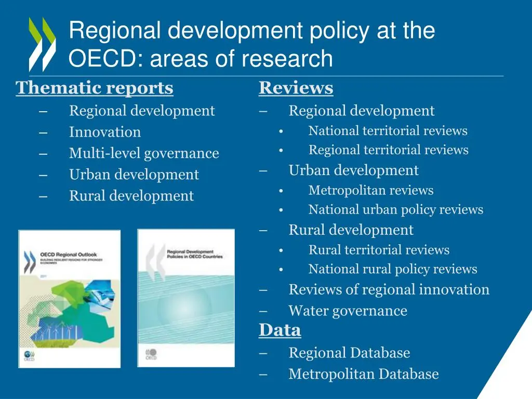The width and height of the screenshot is (532, 399).
Task: Select the 'National rural policy reviews' sub-bullet
Action: [393, 269]
